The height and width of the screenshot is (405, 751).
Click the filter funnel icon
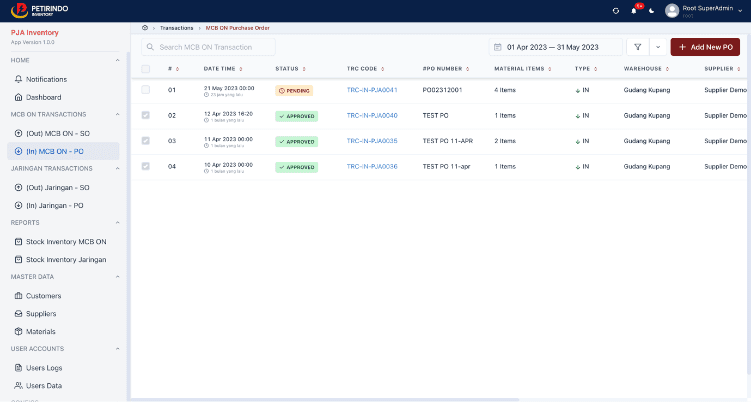637,47
